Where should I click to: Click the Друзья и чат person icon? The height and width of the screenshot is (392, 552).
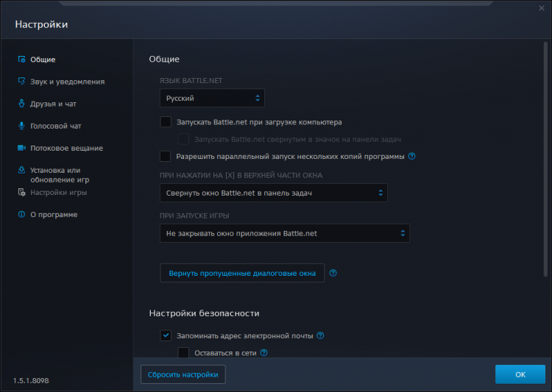point(21,104)
